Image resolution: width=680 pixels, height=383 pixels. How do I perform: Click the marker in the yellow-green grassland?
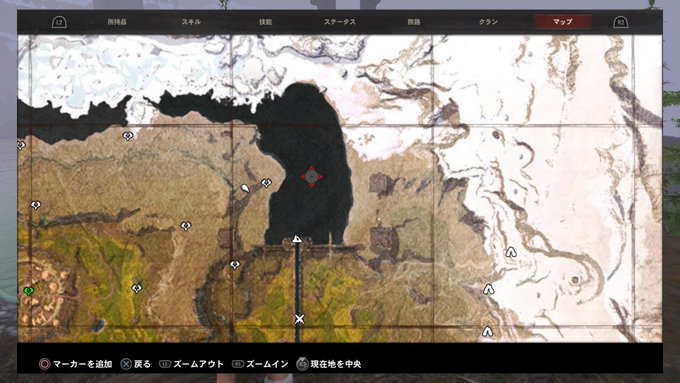pos(137,288)
